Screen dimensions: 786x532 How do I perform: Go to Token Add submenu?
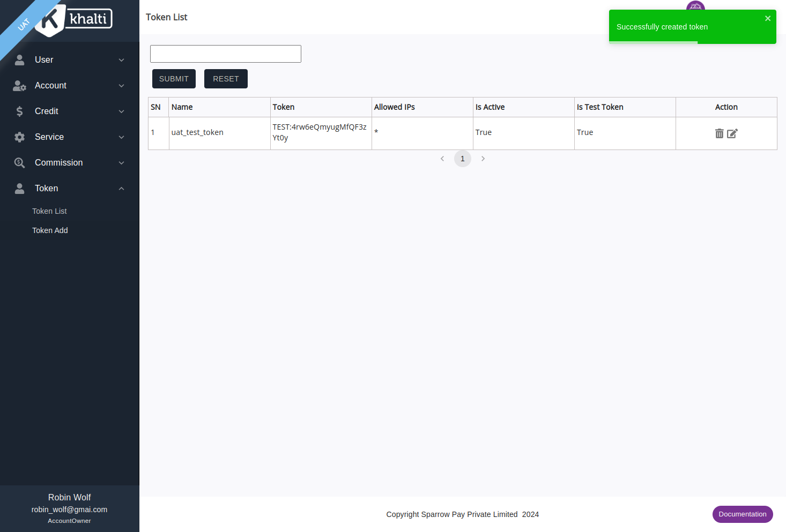pyautogui.click(x=50, y=230)
